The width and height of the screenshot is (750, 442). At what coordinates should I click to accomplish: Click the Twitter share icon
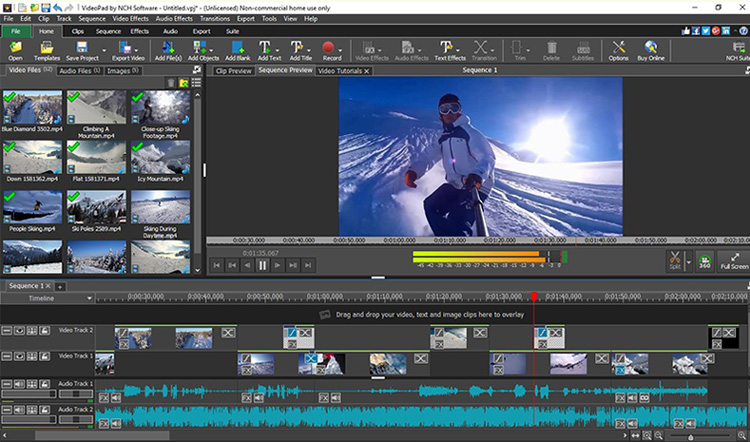pos(706,31)
